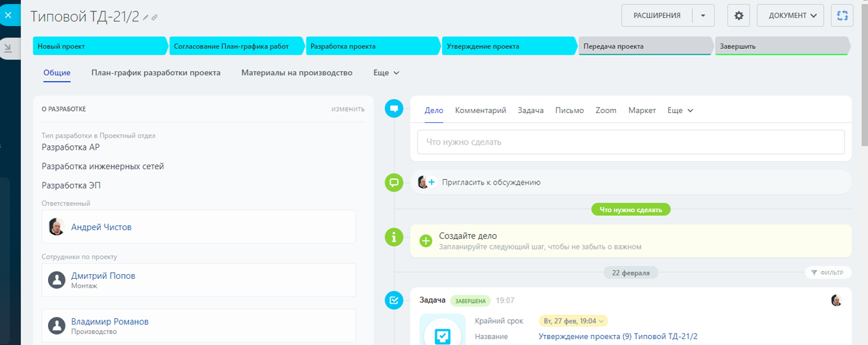Image resolution: width=868 pixels, height=345 pixels.
Task: Click the green info timeline icon
Action: pyautogui.click(x=394, y=236)
